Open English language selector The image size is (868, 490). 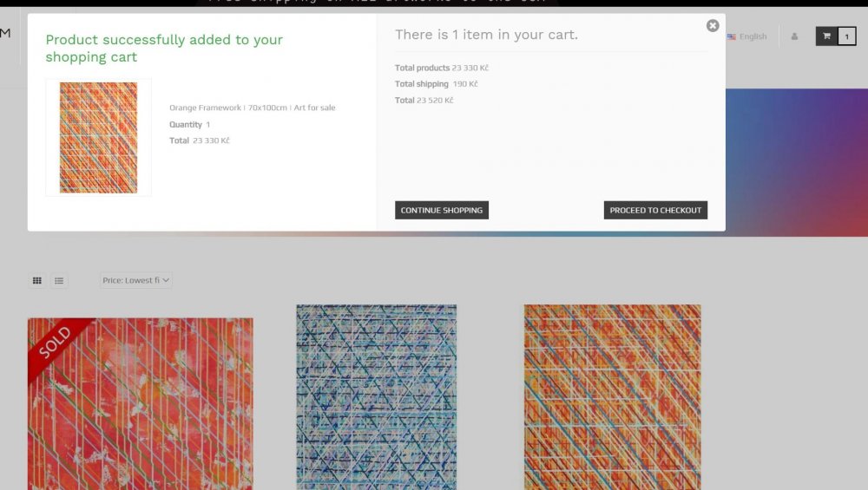pos(746,36)
